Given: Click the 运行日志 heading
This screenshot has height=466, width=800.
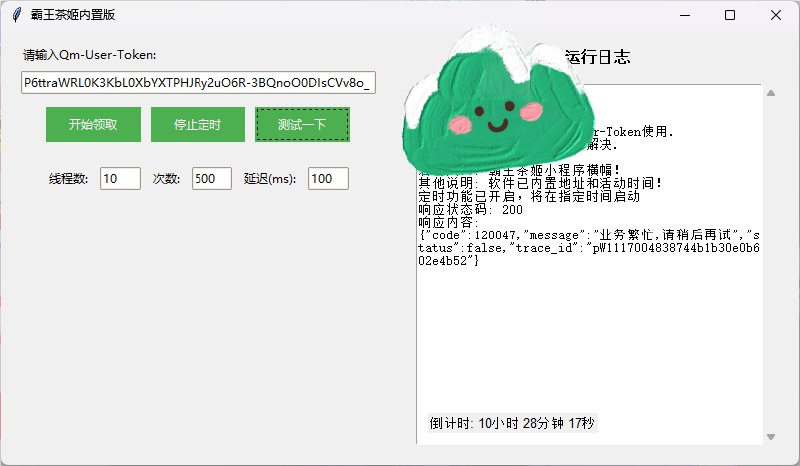Looking at the screenshot, I should pos(597,57).
